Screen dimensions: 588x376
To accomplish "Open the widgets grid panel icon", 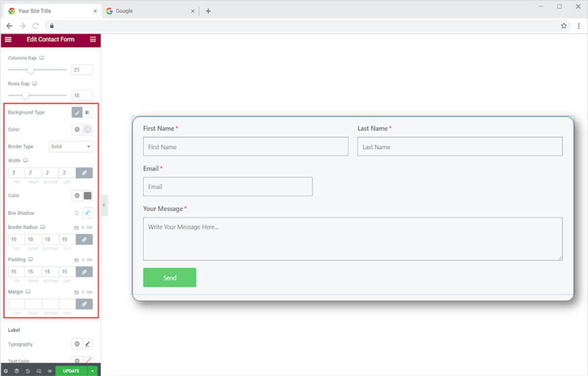I will [92, 40].
